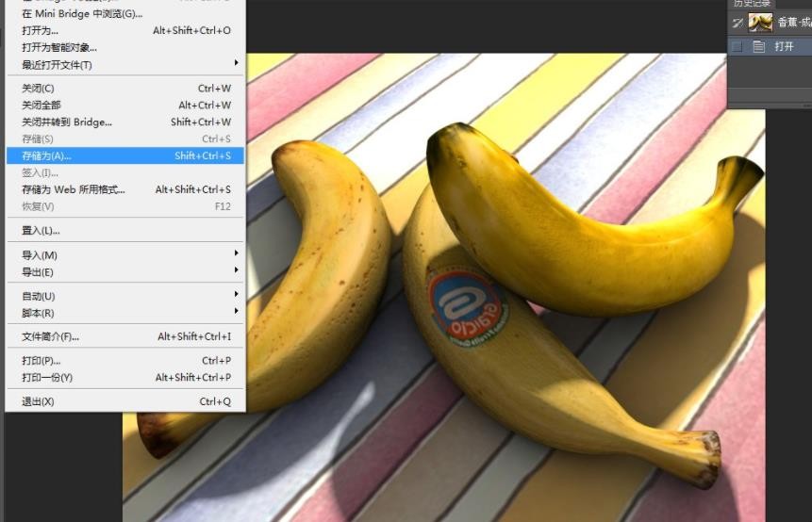Select 打开为... menu item
This screenshot has width=812, height=522.
point(124,30)
